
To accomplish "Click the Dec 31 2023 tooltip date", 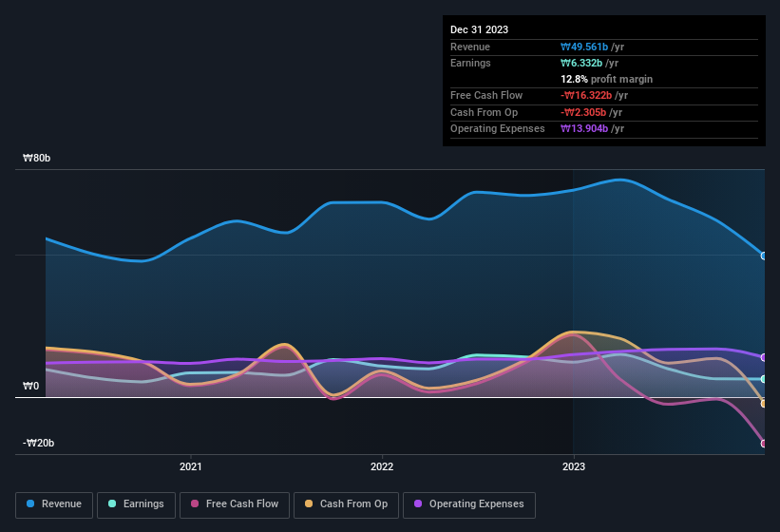I will tap(479, 29).
